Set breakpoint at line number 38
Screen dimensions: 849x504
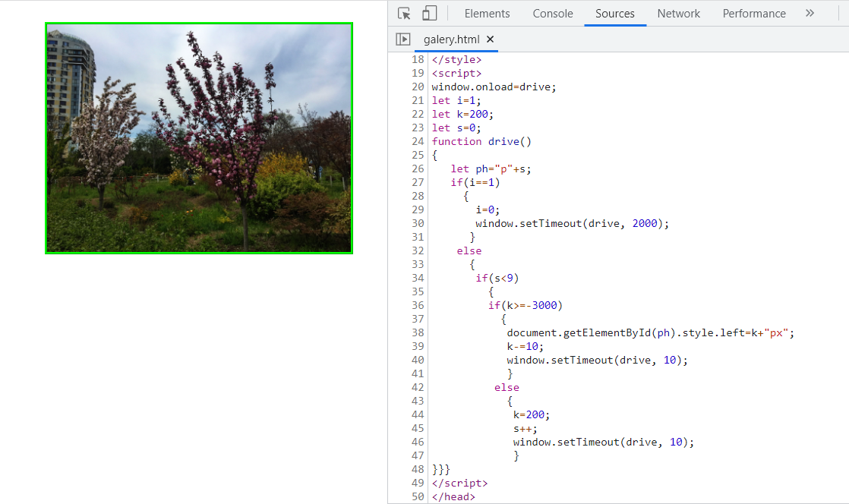click(x=417, y=333)
